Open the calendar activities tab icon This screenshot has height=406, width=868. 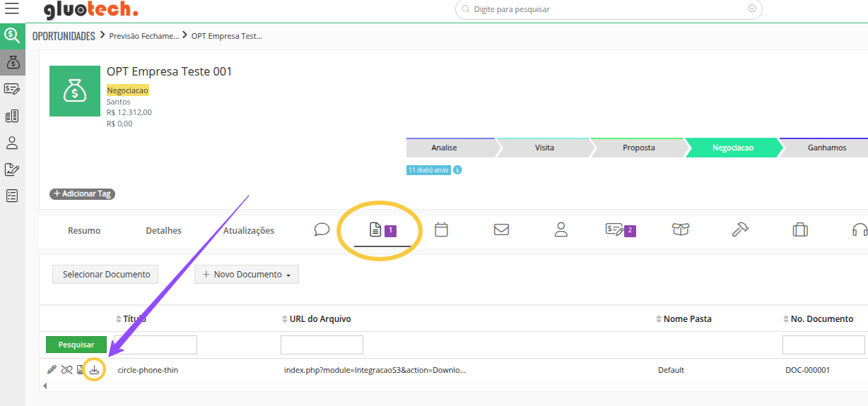pyautogui.click(x=441, y=229)
